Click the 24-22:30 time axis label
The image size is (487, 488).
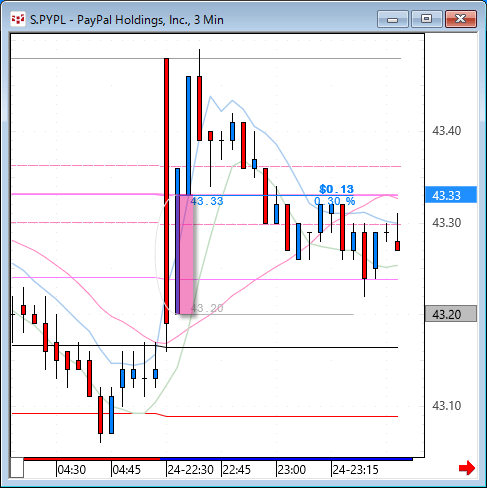coord(190,469)
